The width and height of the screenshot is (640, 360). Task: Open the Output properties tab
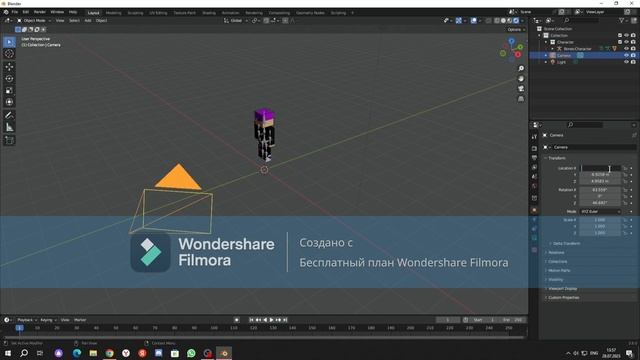click(x=534, y=158)
